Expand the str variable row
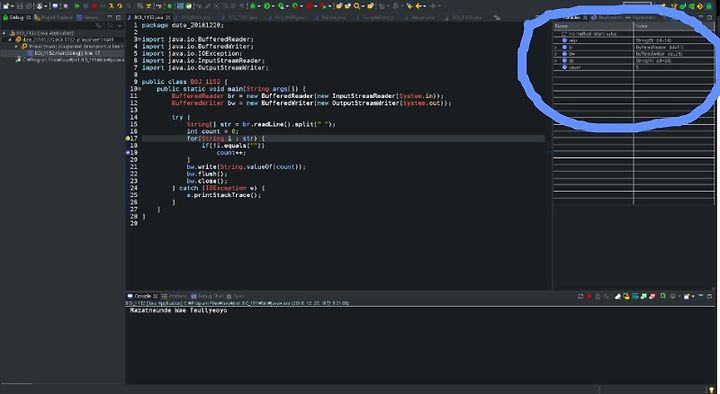 tap(556, 61)
